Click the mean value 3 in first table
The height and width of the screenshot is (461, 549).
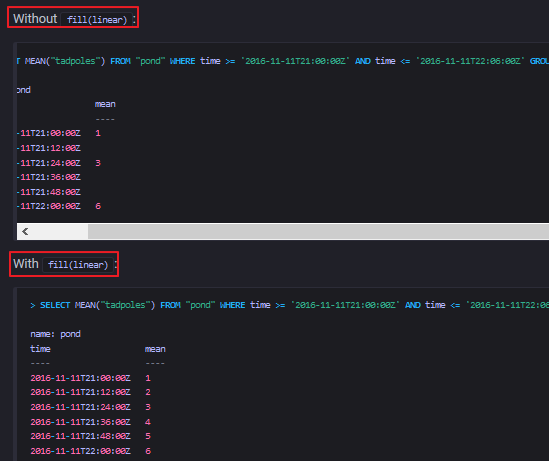click(98, 163)
